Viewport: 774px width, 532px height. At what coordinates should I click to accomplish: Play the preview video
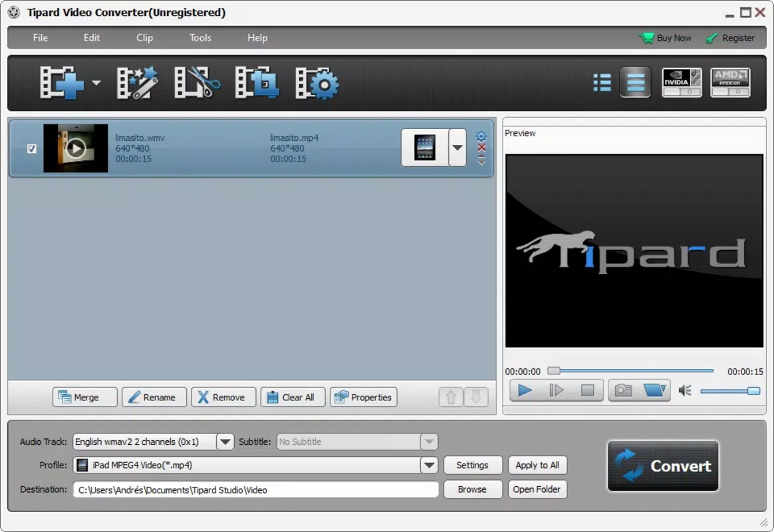tap(525, 391)
